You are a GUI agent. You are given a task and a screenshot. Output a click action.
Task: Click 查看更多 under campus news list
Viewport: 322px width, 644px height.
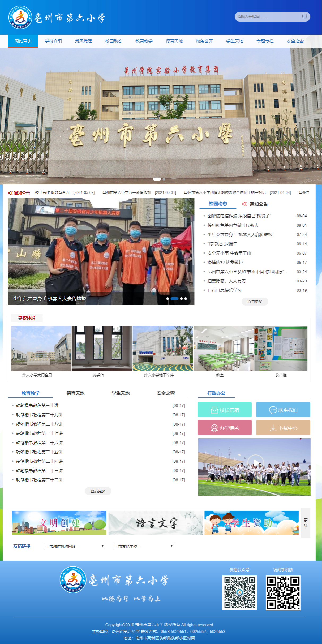point(255,302)
